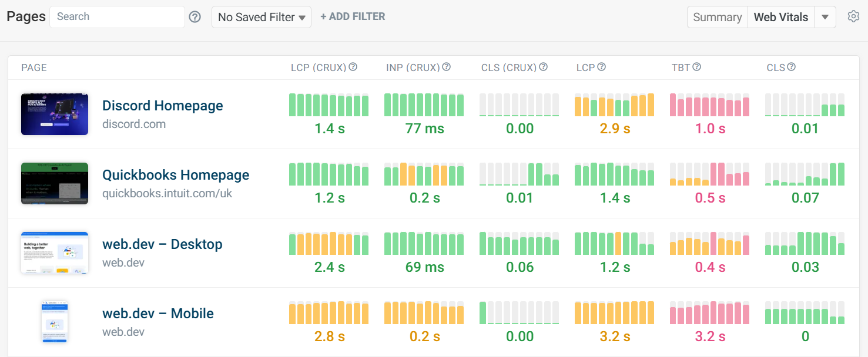Click the LCP column help icon

point(602,66)
